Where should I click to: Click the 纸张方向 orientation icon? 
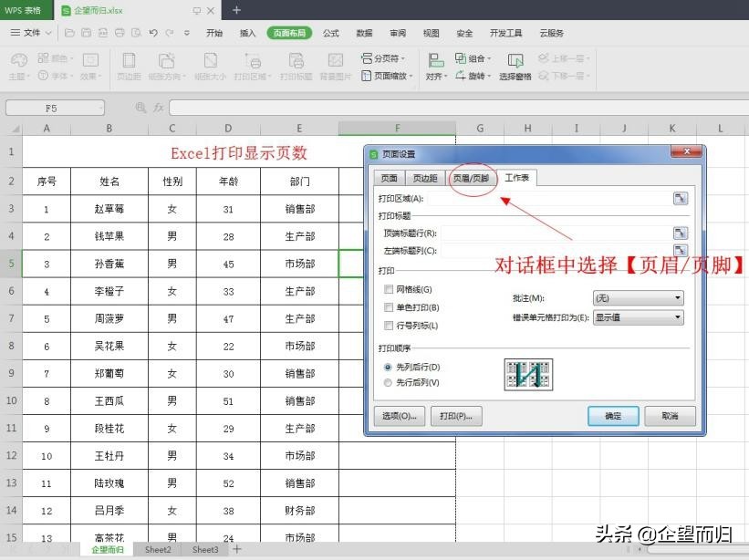tap(166, 60)
